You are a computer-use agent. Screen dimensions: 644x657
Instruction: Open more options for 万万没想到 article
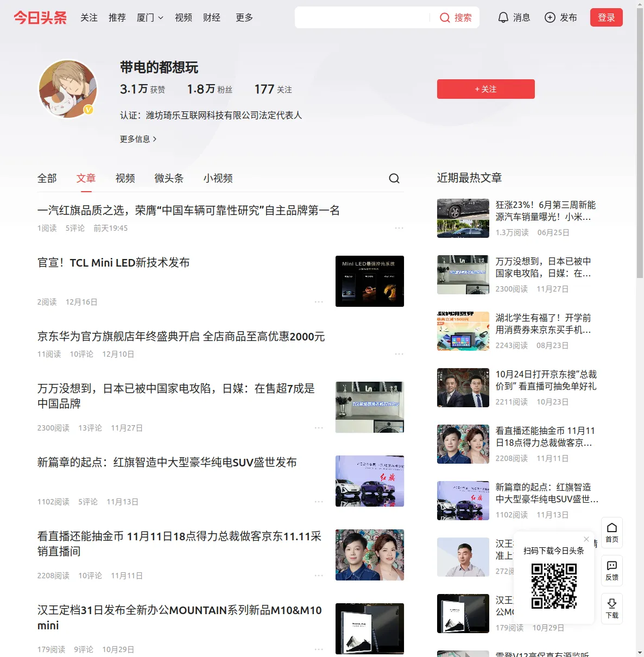click(x=319, y=428)
